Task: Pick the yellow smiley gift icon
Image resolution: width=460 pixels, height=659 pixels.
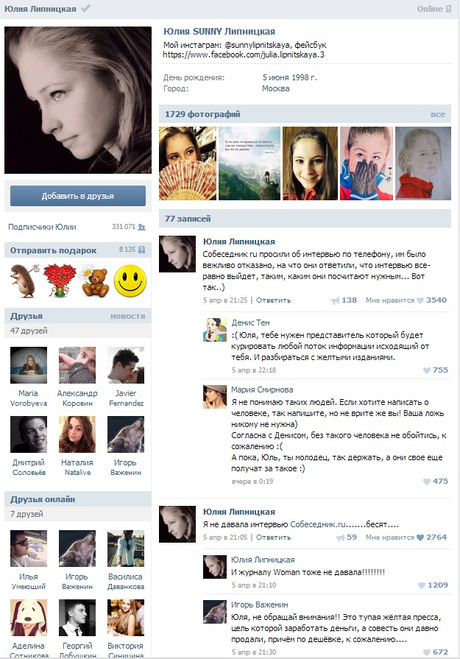Action: [130, 281]
